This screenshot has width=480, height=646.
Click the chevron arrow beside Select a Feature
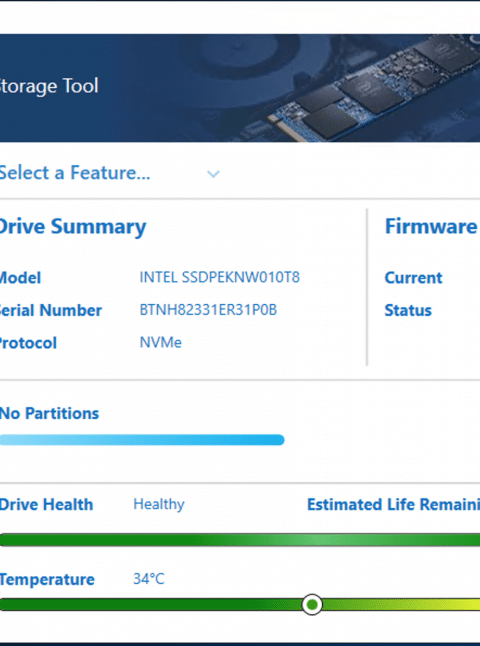pos(213,174)
